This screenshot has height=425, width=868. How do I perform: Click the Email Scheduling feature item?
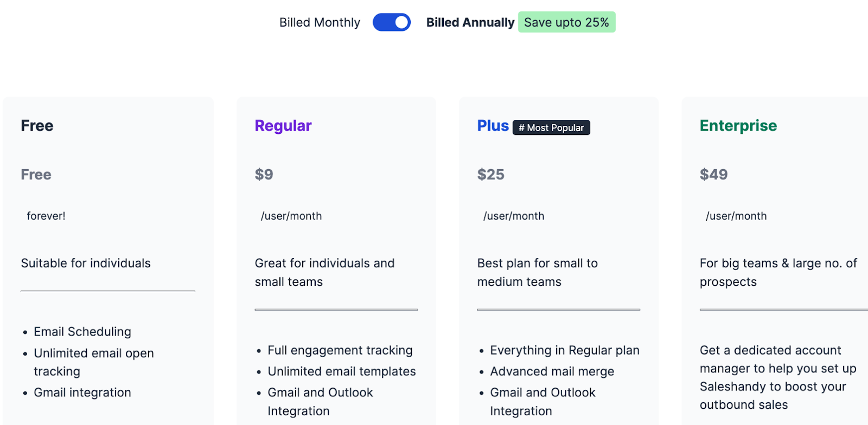pos(82,332)
